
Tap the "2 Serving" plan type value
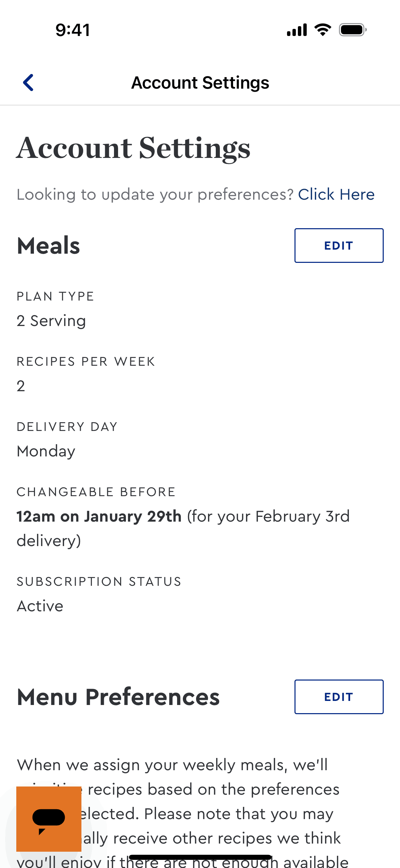tap(51, 321)
